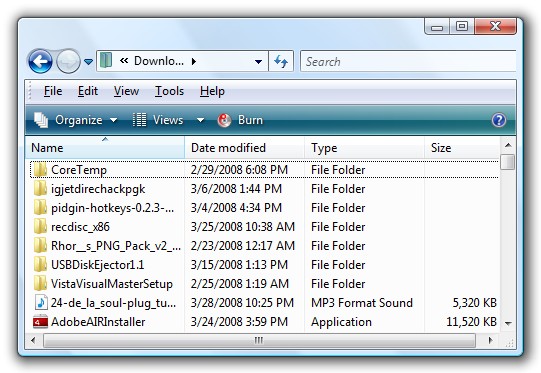Open the recent pages dropdown arrow
Viewport: 541px width, 373px height.
coord(89,62)
